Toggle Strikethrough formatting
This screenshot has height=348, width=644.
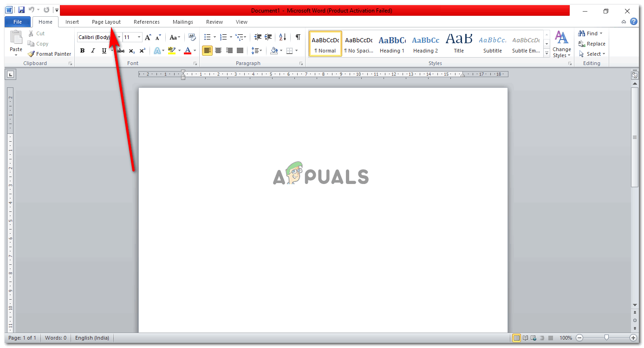point(121,51)
